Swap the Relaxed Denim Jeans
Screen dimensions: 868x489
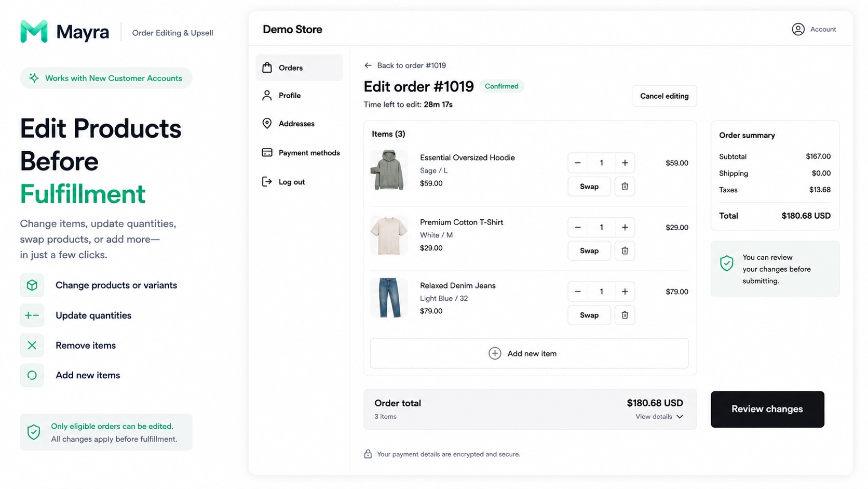point(589,315)
